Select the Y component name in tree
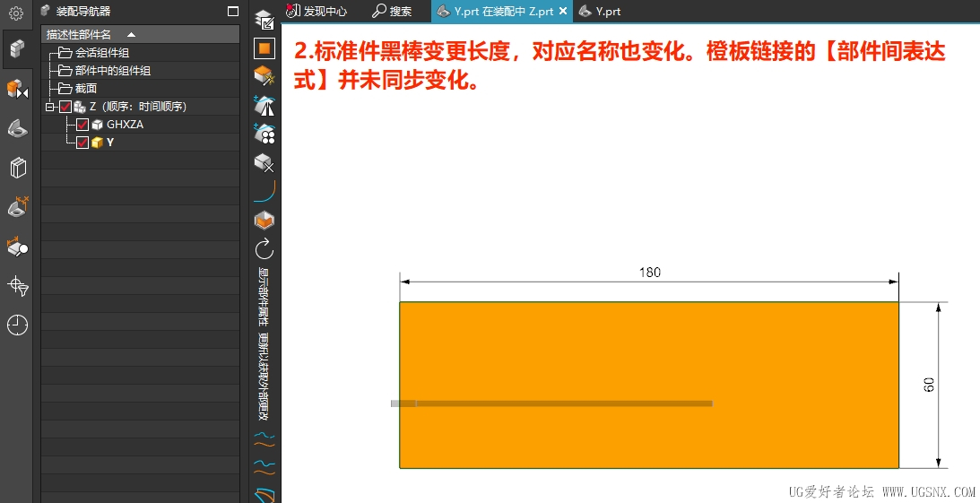The height and width of the screenshot is (503, 980). 110,143
